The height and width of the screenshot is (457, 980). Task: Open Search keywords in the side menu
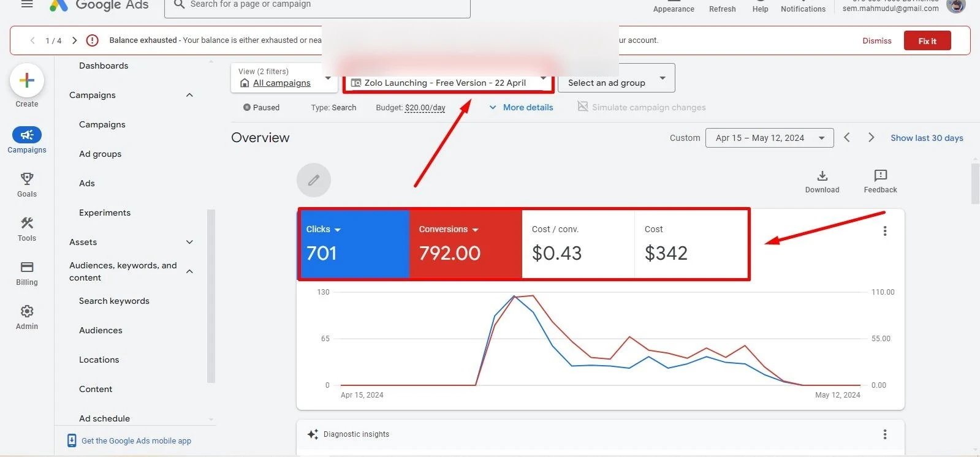pyautogui.click(x=114, y=301)
